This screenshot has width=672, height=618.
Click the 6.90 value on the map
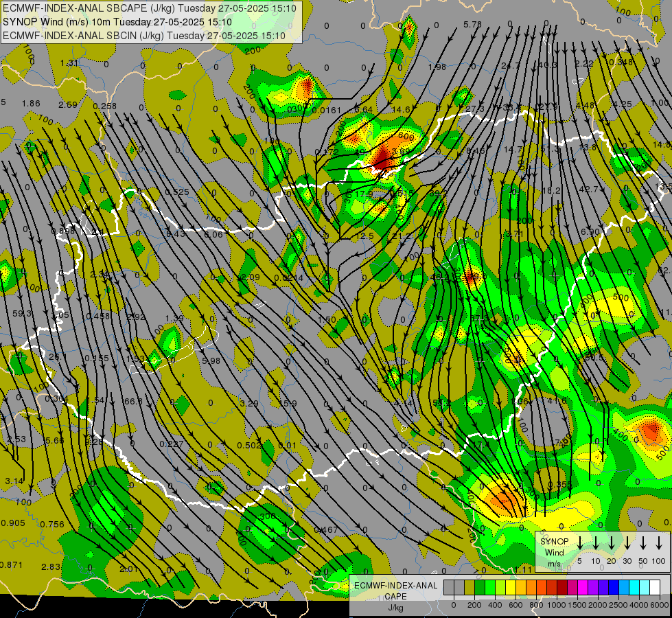(590, 231)
